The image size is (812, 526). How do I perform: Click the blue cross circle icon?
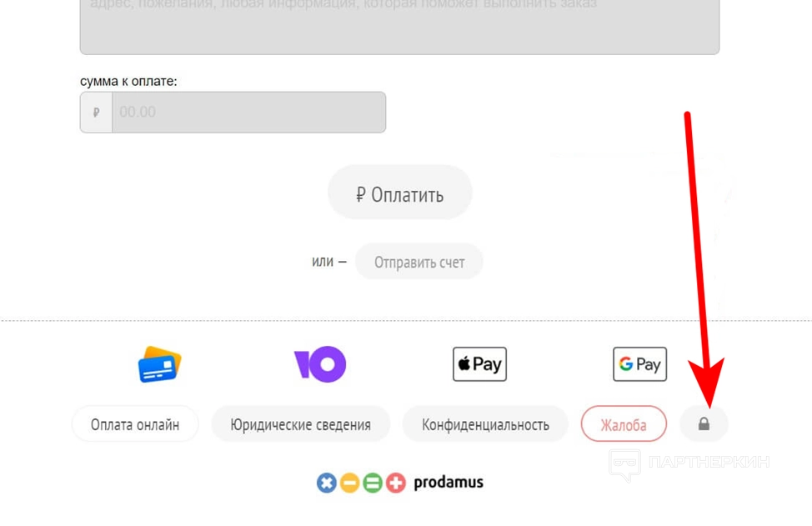point(327,483)
